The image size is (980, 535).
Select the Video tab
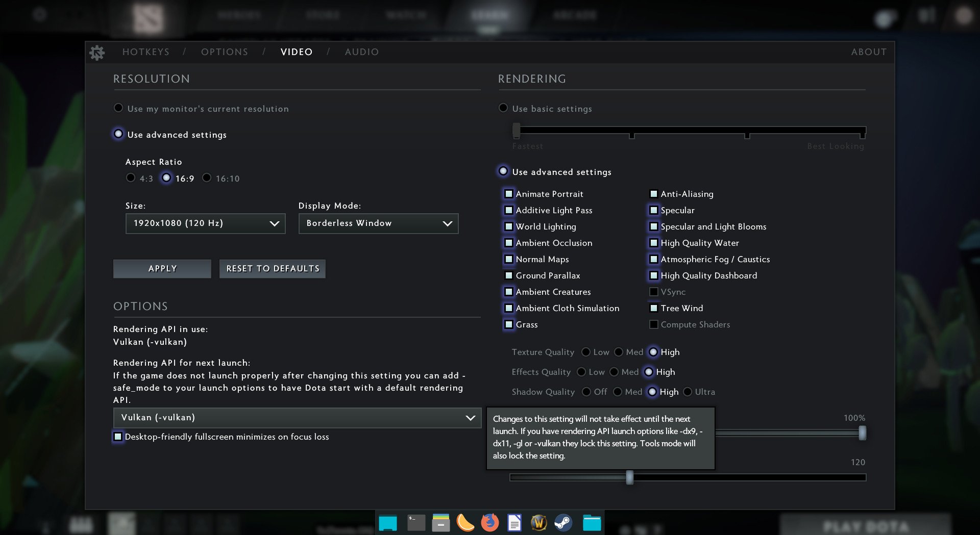click(x=297, y=52)
